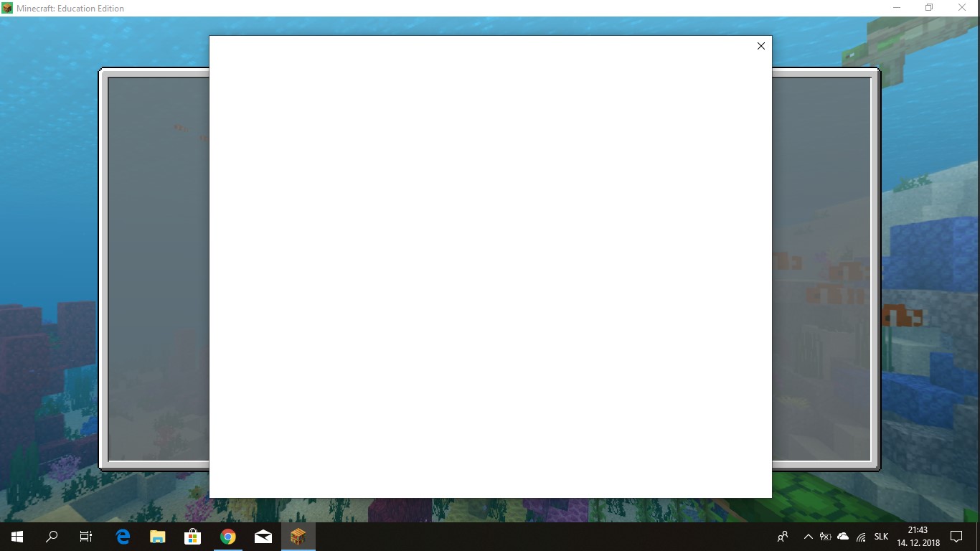Close the Minecraft: Education Edition window
The image size is (980, 551).
pos(962,8)
